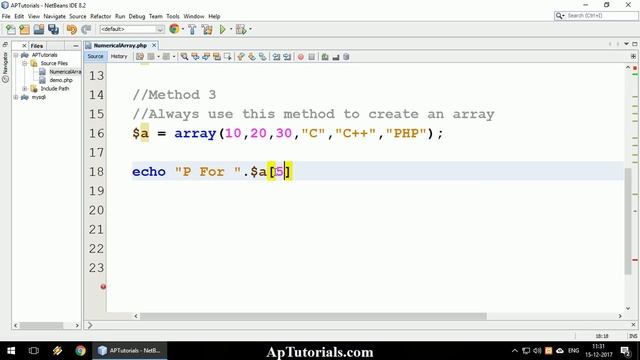Click the Debug Project toolbar icon
640x360 pixels.
pyautogui.click(x=241, y=29)
